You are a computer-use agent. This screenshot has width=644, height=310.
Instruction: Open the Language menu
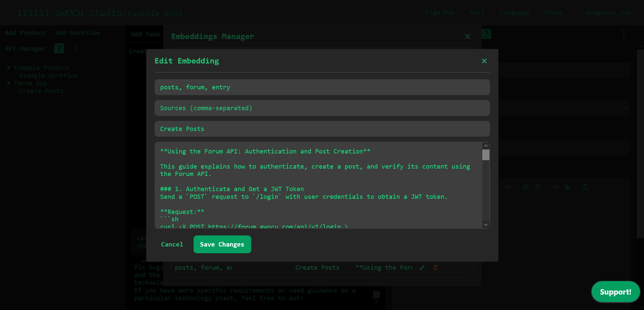[514, 13]
